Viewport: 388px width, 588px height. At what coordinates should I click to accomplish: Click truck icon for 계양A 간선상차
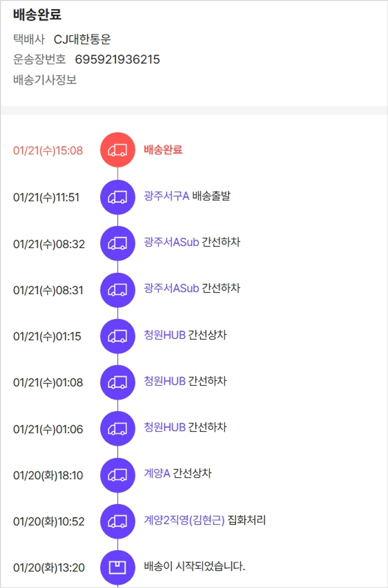[117, 475]
